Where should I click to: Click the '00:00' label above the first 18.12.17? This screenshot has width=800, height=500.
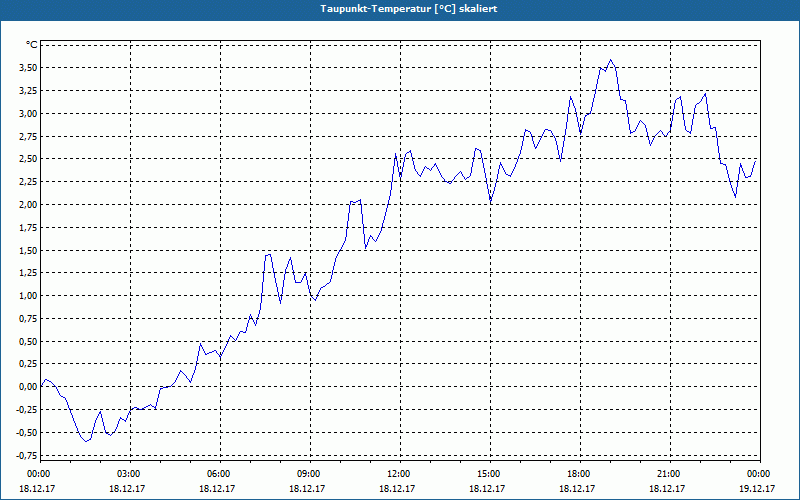[x=39, y=474]
